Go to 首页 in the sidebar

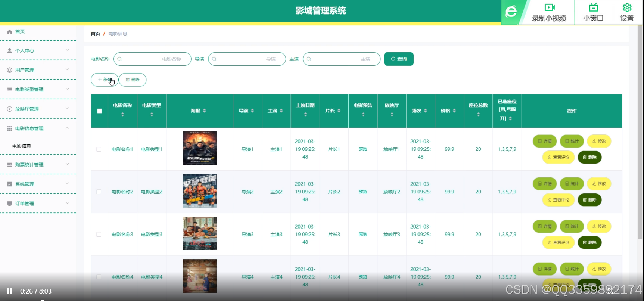20,32
